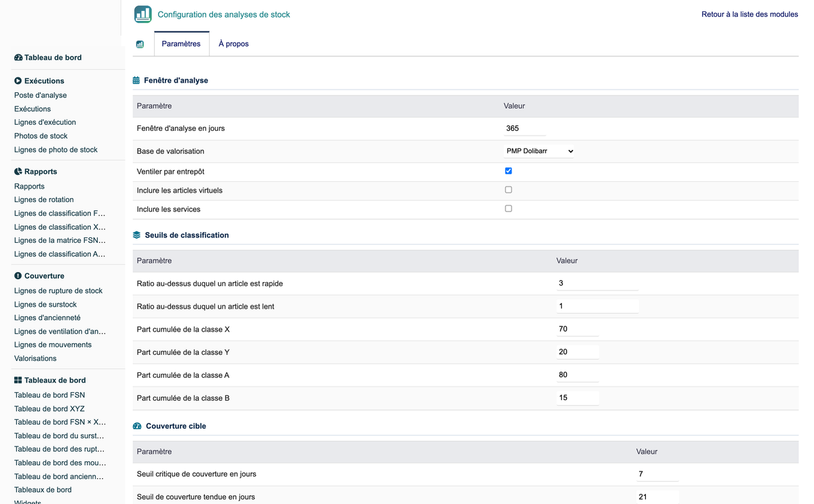
Task: Click the Tableau de bord gauge icon
Action: (18, 58)
